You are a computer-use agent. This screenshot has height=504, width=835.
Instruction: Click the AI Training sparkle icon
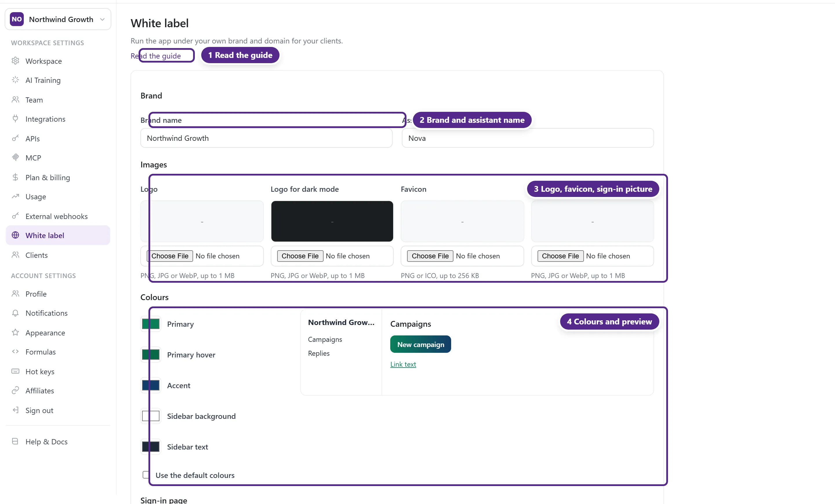point(15,80)
